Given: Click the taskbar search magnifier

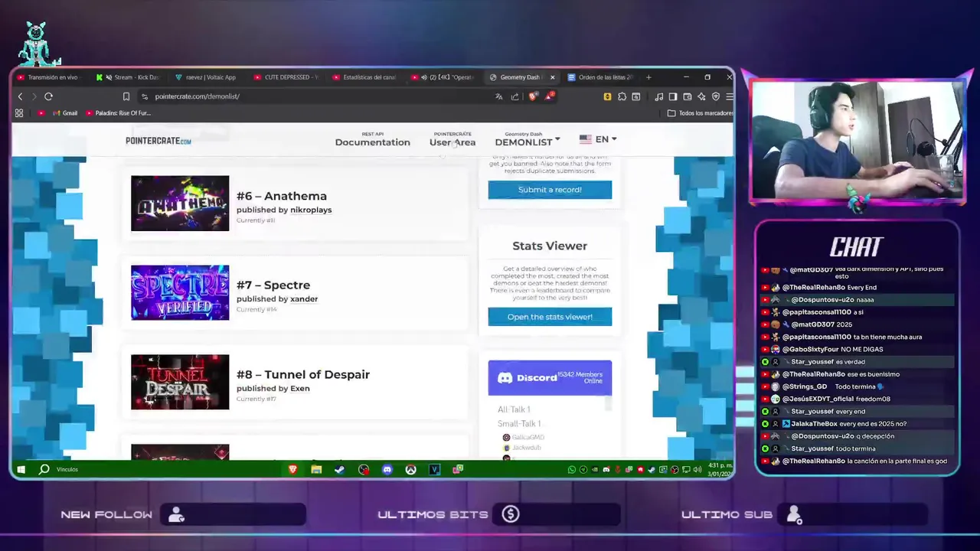Looking at the screenshot, I should [44, 469].
